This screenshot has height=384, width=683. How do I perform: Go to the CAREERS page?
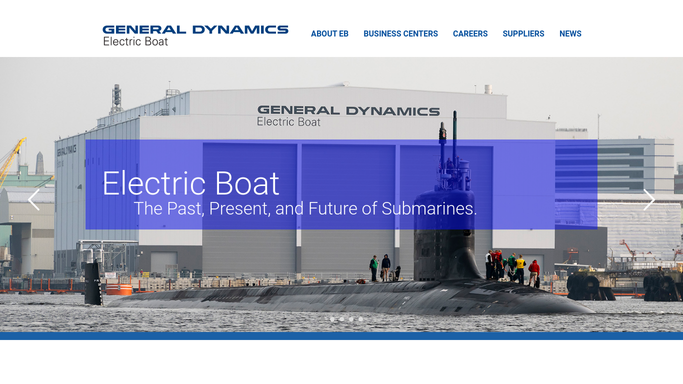click(x=470, y=34)
